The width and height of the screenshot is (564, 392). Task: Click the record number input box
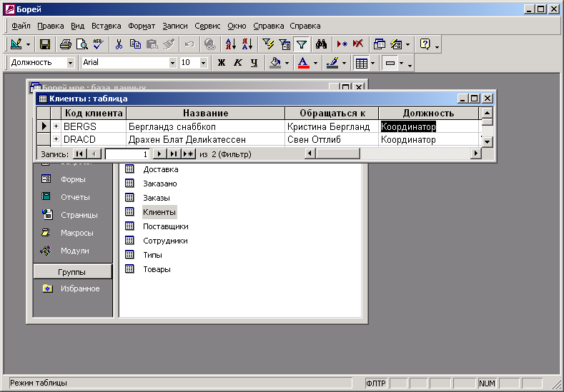127,154
